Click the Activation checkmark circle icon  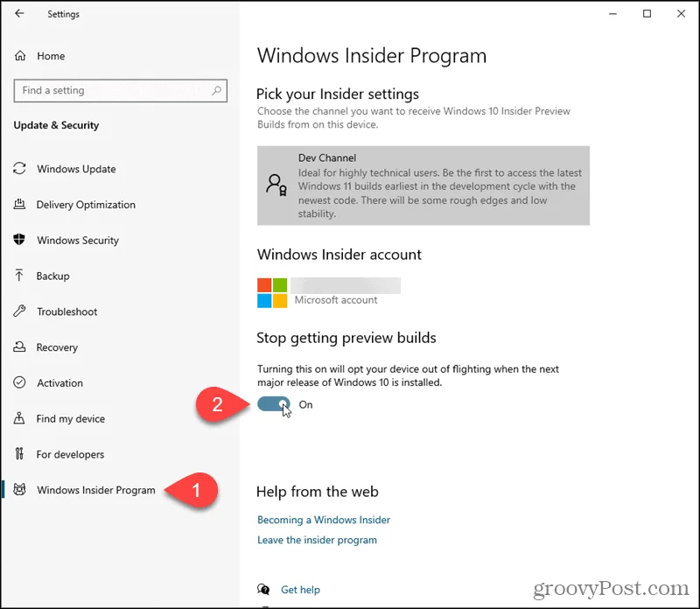(x=19, y=382)
